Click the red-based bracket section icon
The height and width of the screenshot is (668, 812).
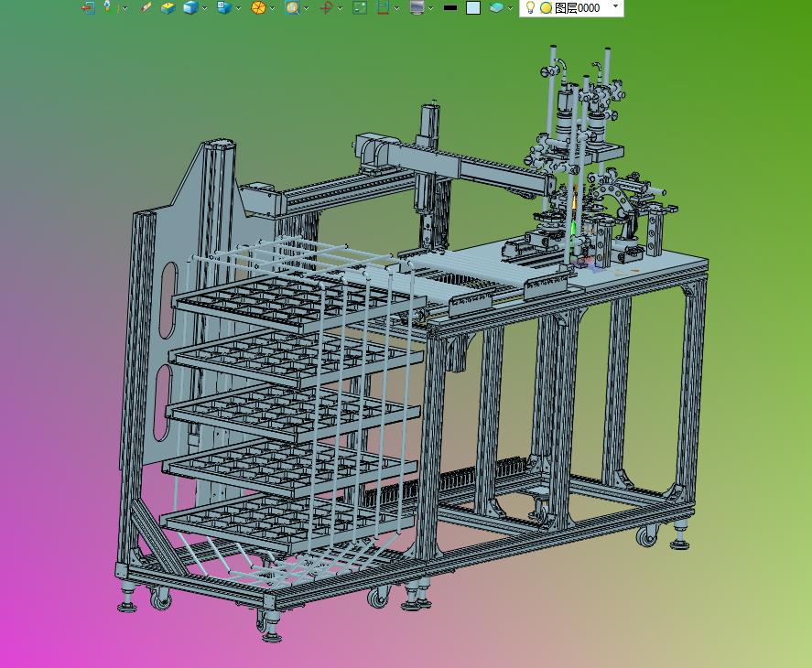384,7
